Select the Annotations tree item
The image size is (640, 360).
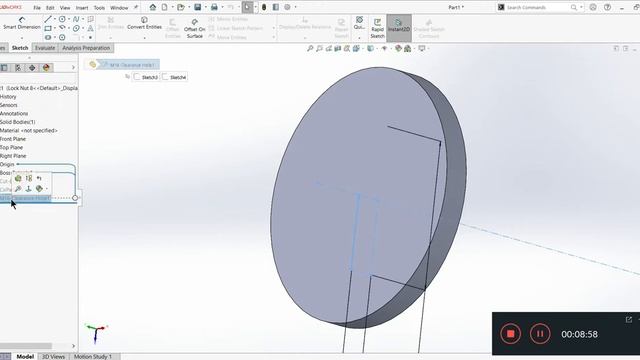click(14, 113)
